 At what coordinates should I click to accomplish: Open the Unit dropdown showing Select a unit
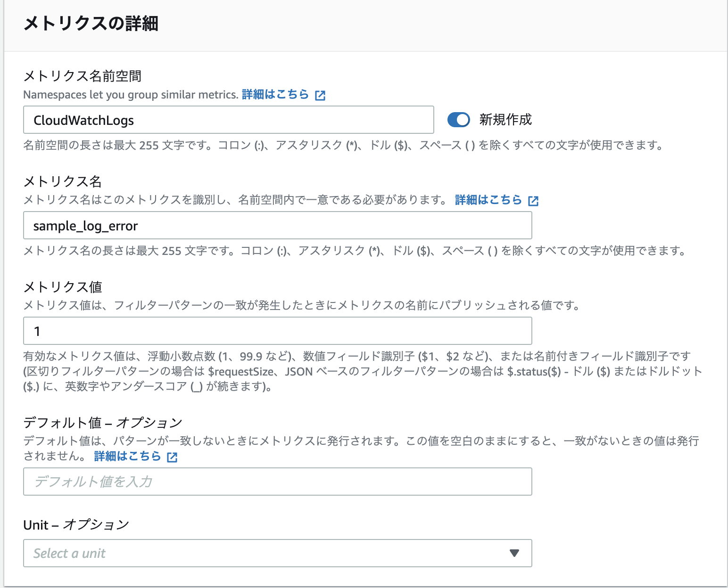click(277, 553)
